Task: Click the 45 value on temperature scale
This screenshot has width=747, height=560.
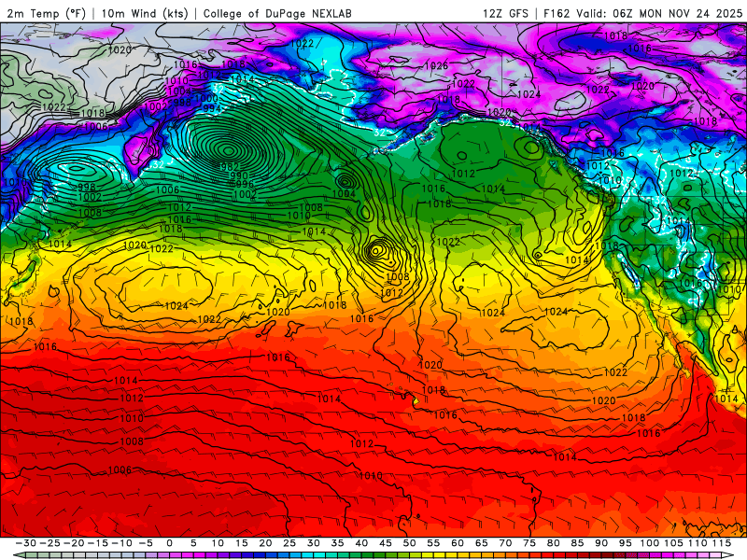Action: coord(386,543)
